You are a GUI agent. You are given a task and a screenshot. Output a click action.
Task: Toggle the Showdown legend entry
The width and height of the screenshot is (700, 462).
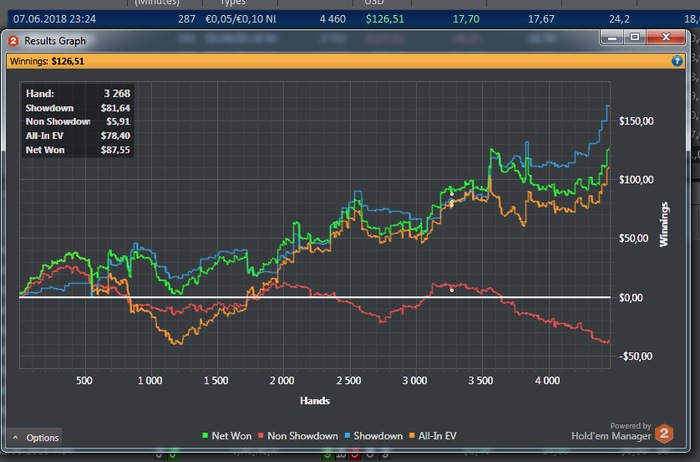pos(374,436)
